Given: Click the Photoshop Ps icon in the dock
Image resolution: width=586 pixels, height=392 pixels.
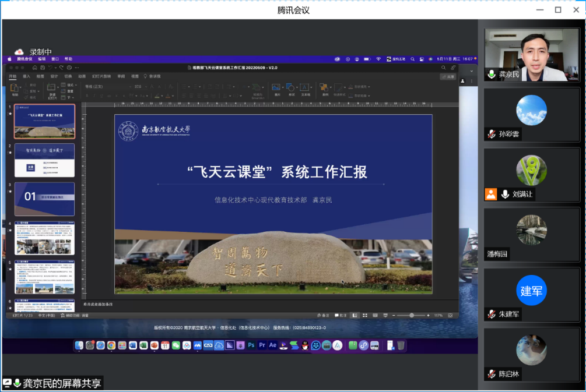Looking at the screenshot, I should [251, 345].
